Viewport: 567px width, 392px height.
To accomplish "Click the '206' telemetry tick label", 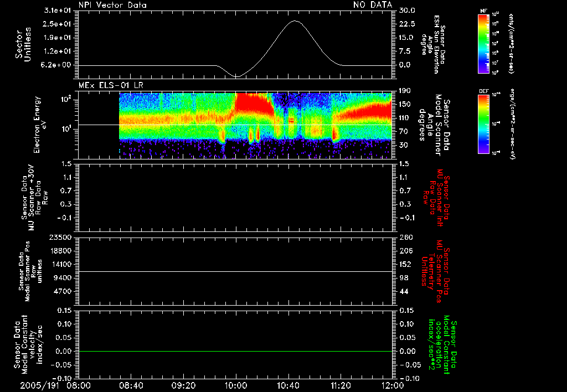I will (x=405, y=251).
